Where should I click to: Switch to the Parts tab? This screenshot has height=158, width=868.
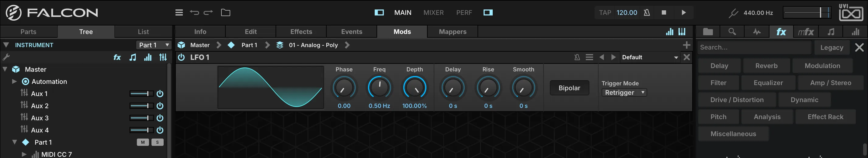[x=28, y=32]
